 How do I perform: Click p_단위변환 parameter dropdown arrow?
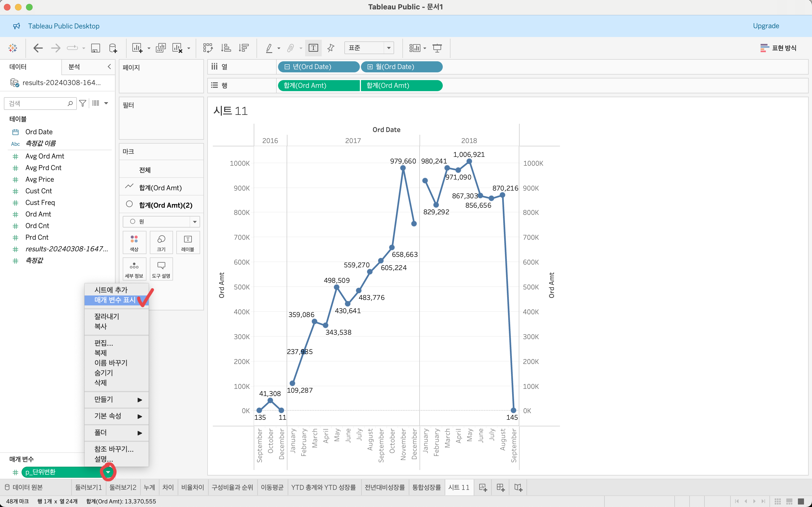pos(108,472)
